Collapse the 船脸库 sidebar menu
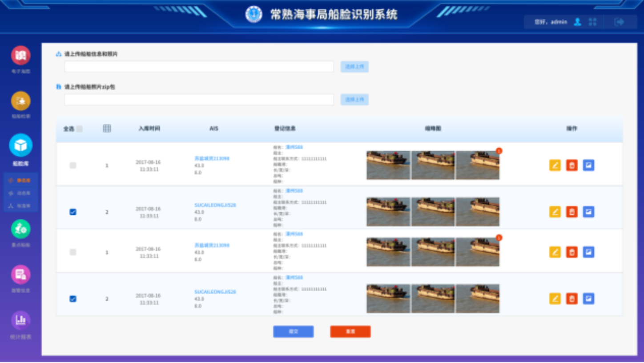The width and height of the screenshot is (644, 363). tap(20, 146)
